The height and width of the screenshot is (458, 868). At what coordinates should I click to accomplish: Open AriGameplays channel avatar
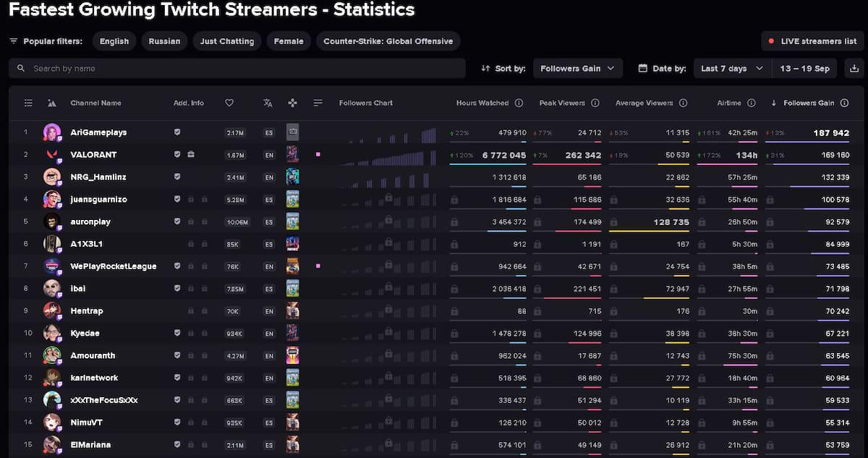[52, 132]
